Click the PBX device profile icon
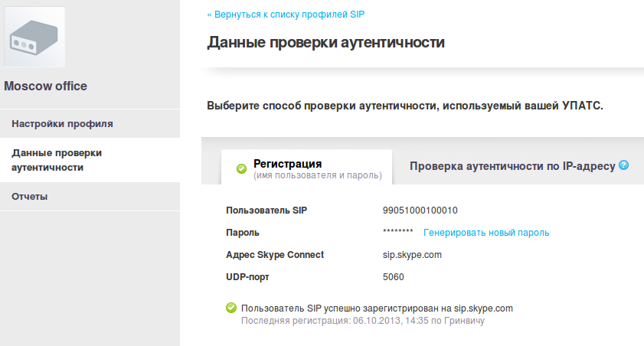This screenshot has width=644, height=346. click(x=34, y=37)
